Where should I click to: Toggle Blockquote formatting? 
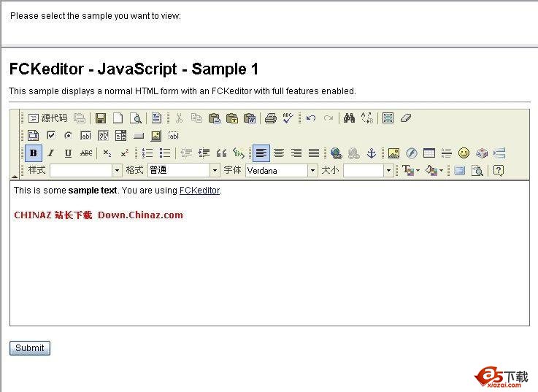(x=221, y=153)
